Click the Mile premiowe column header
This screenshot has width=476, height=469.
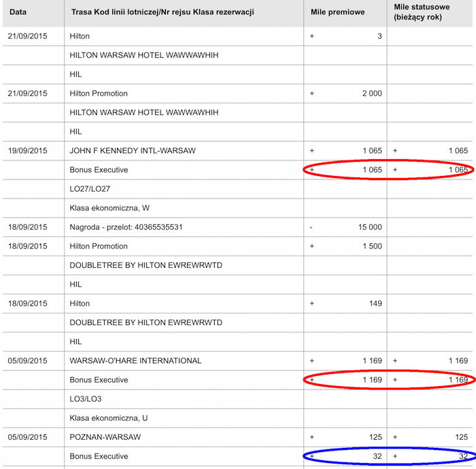[337, 12]
